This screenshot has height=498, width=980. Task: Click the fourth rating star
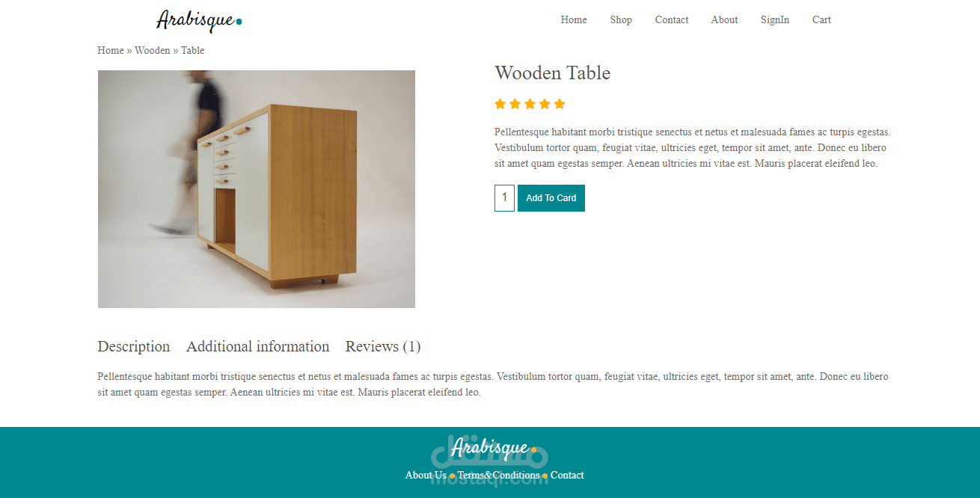(x=545, y=104)
